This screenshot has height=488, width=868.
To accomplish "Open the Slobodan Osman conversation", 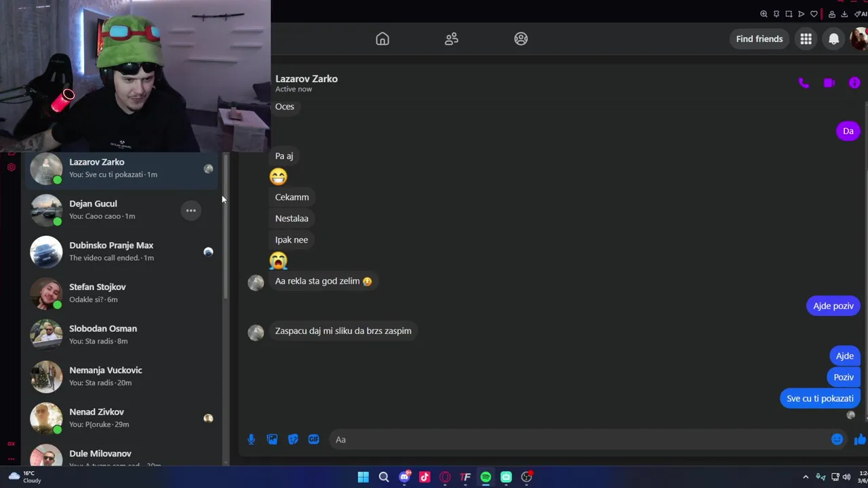I will coord(123,335).
